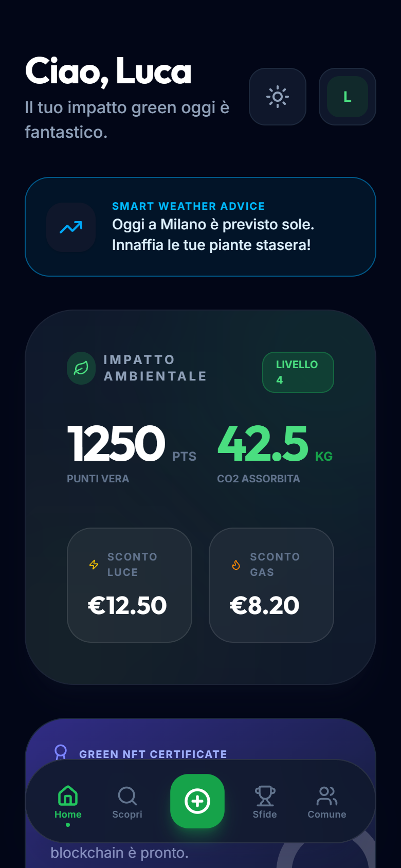Viewport: 401px width, 868px height.
Task: Click the 1250 Punti Vera score
Action: (x=117, y=444)
